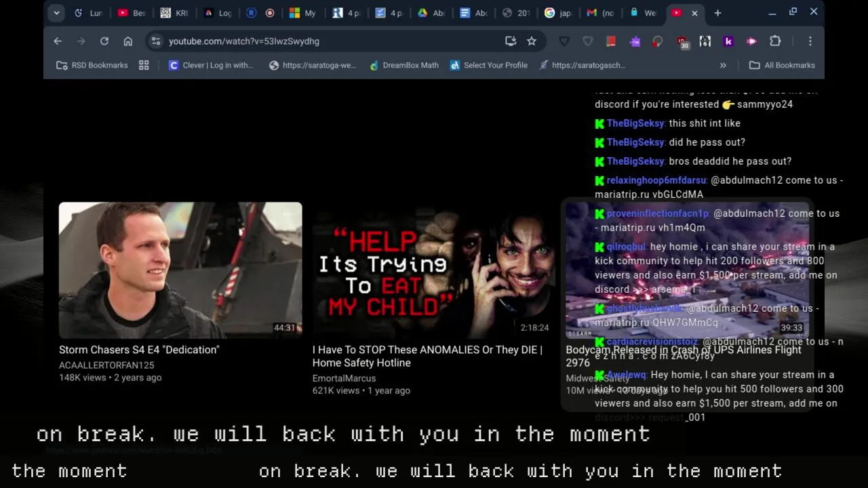Switch to the 'Log' browser tab

pos(218,13)
